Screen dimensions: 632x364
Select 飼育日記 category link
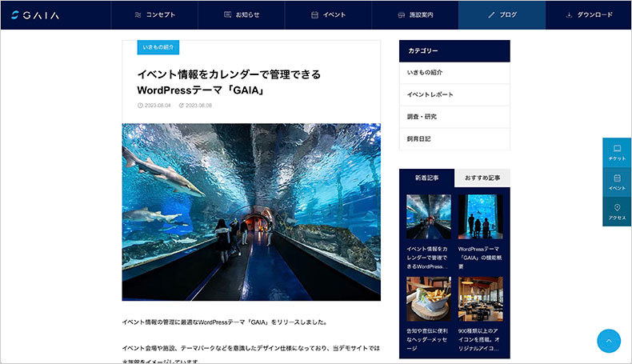(x=454, y=139)
